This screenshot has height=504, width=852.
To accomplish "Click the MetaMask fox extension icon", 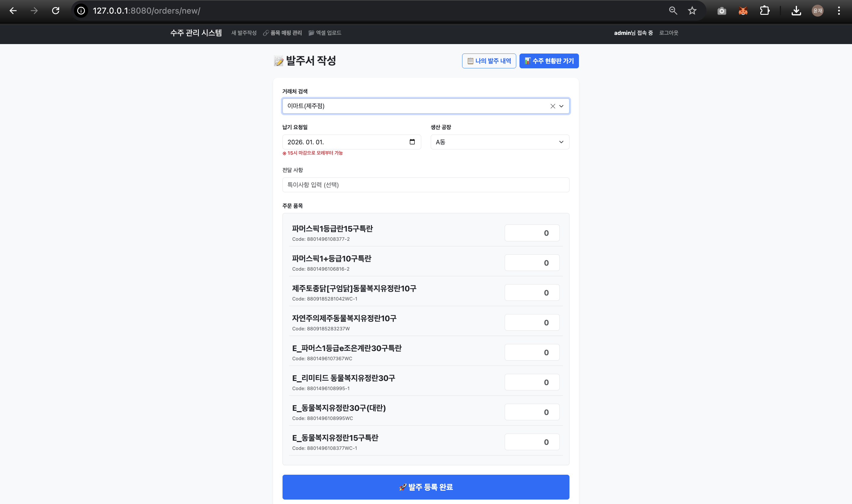I will 743,11.
